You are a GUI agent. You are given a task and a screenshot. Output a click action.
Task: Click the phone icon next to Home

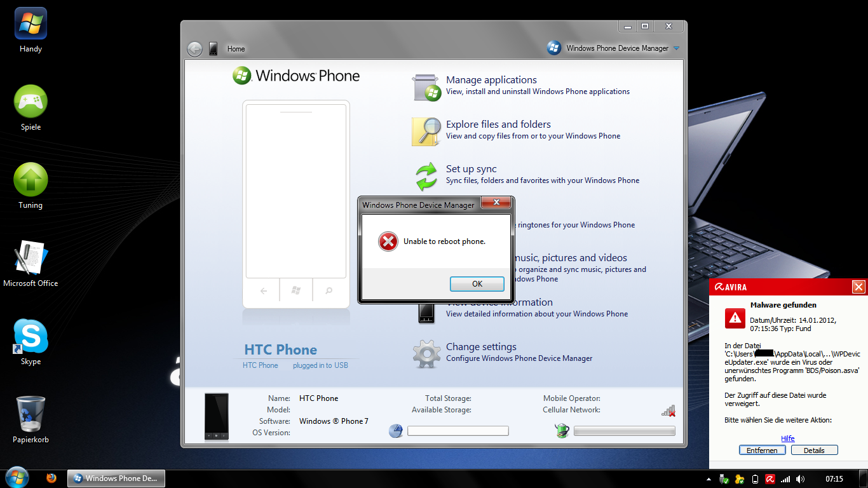[214, 48]
